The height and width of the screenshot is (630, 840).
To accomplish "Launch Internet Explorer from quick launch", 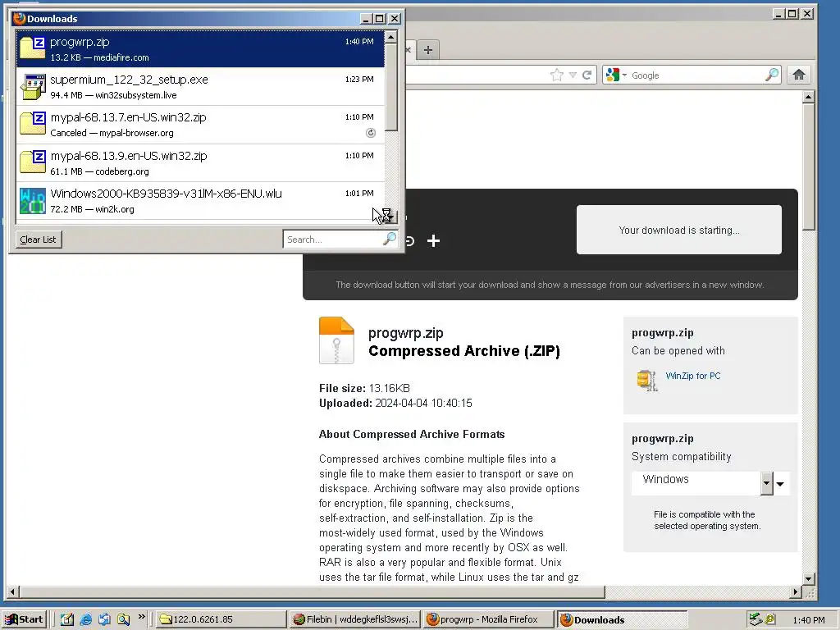I will click(x=85, y=620).
